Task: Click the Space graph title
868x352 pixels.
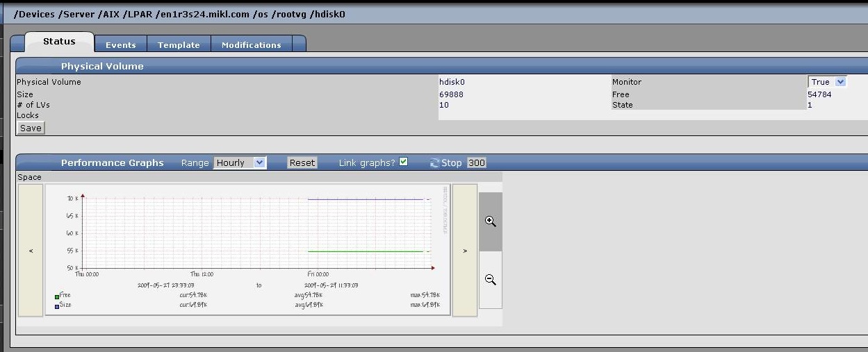Action: 30,177
